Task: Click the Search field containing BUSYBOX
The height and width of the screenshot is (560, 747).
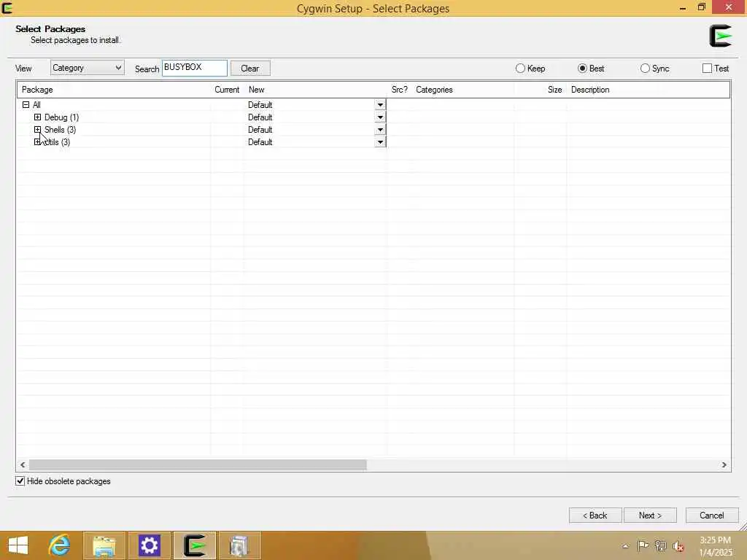Action: (x=194, y=68)
